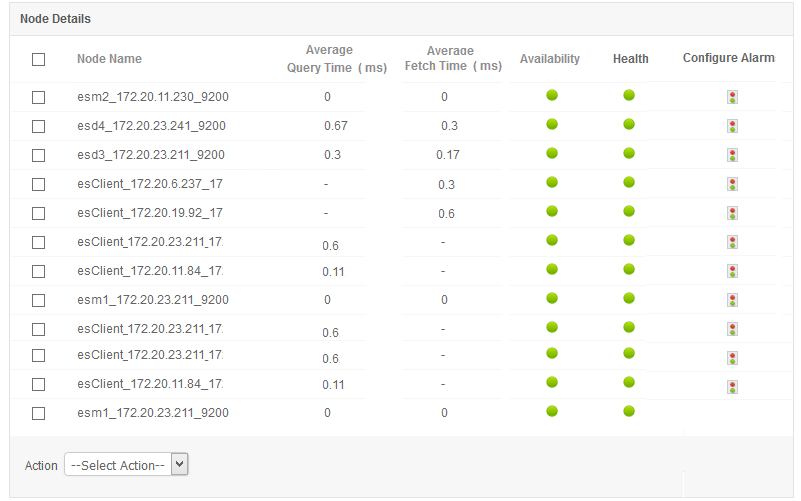Viewport: 801px width, 501px height.
Task: Click availability dot for esClient_172.20.19.92_17
Action: pyautogui.click(x=552, y=212)
